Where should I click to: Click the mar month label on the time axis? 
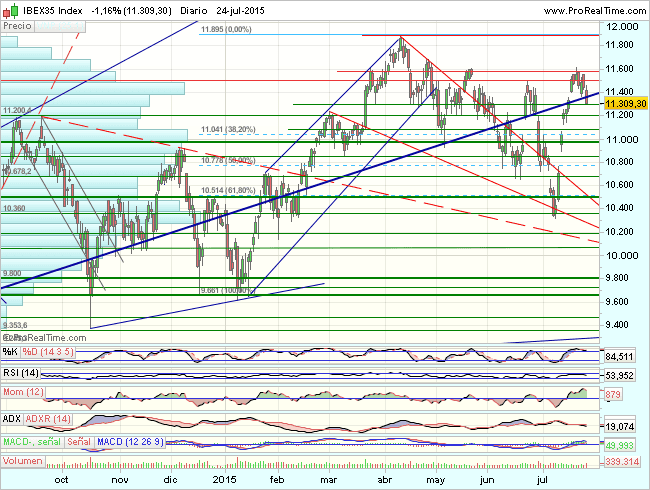coord(329,480)
